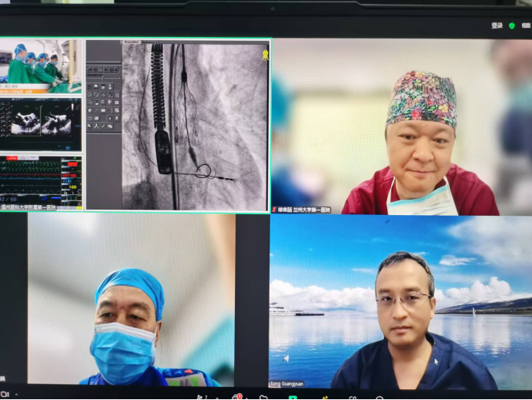
Task: Select the operating room camera feed thumbnail
Action: 41,66
